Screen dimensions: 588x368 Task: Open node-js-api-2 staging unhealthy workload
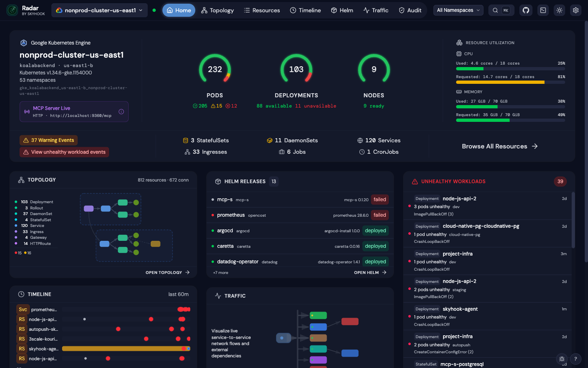tap(488, 289)
